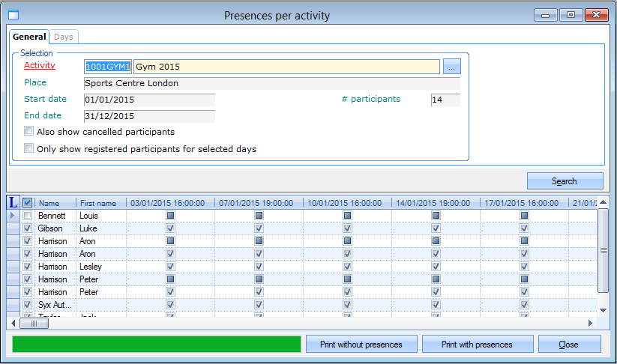Click scroll-left arrow on the horizontal scrollbar
The height and width of the screenshot is (364, 617).
(x=12, y=324)
